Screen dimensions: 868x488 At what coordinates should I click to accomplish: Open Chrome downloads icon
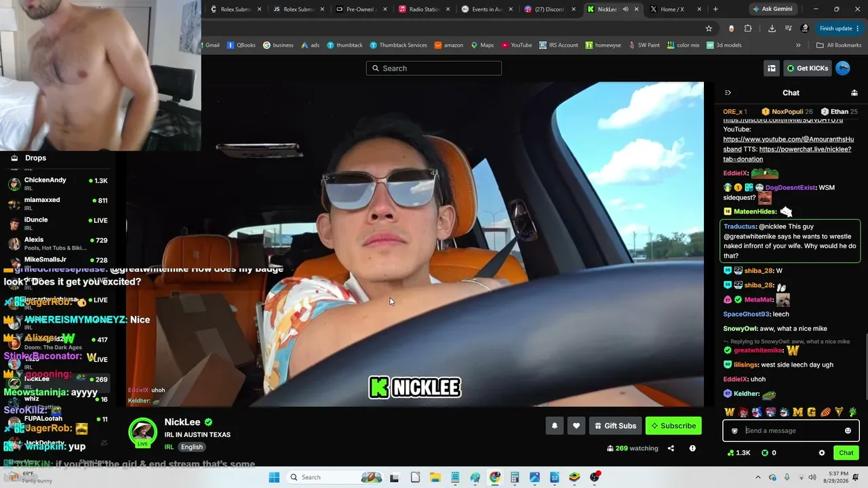[x=772, y=28]
